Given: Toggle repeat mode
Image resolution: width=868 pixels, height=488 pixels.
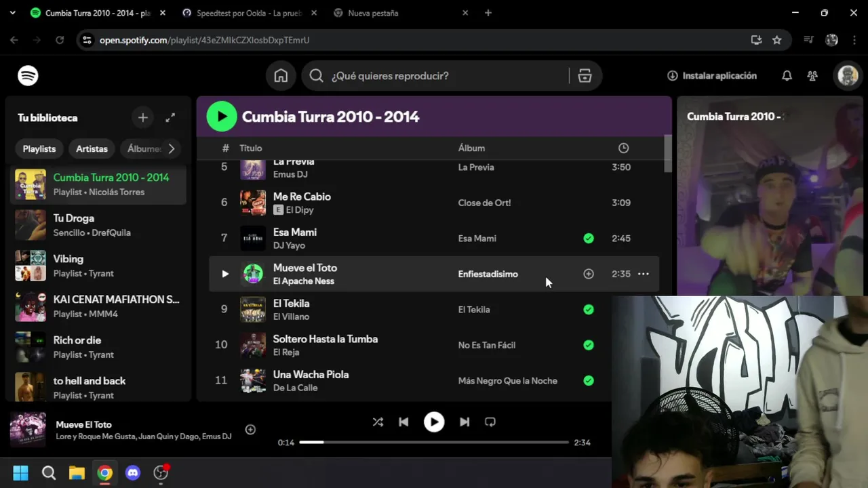Looking at the screenshot, I should point(490,422).
